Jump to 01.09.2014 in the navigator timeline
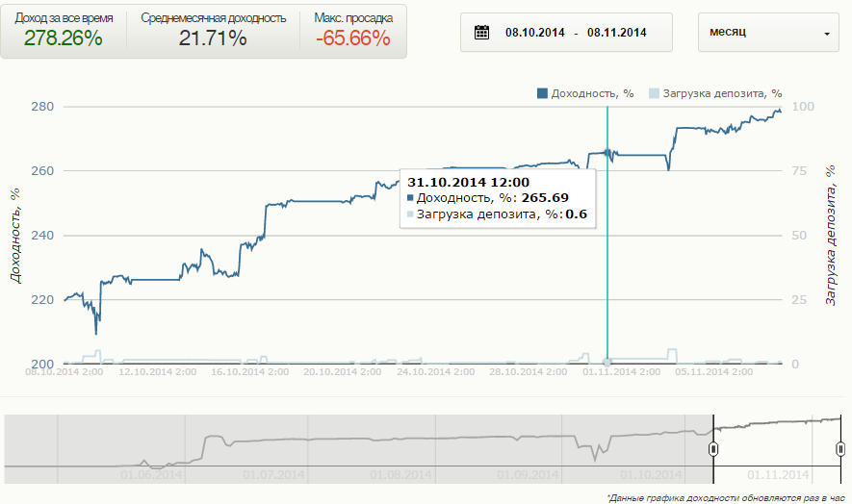 [527, 474]
